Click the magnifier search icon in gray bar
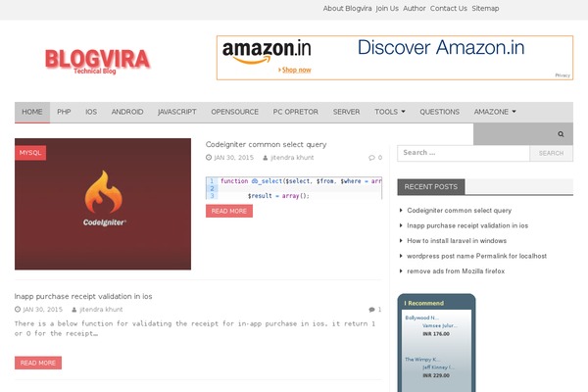This screenshot has height=392, width=588. point(561,134)
